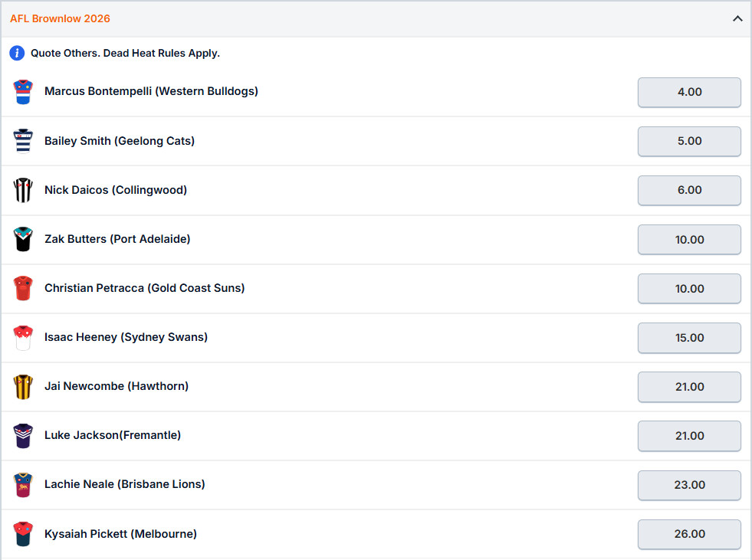Click the text Marcus Bontempelli (Western Bulldogs)
The height and width of the screenshot is (560, 752).
point(151,91)
